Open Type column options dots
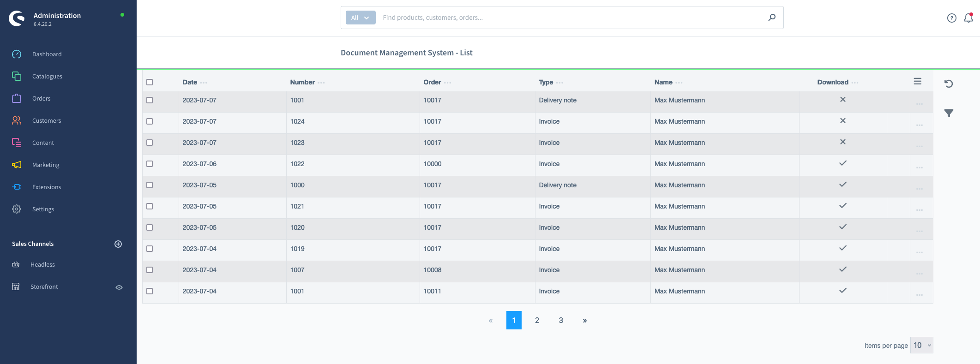 [x=560, y=83]
